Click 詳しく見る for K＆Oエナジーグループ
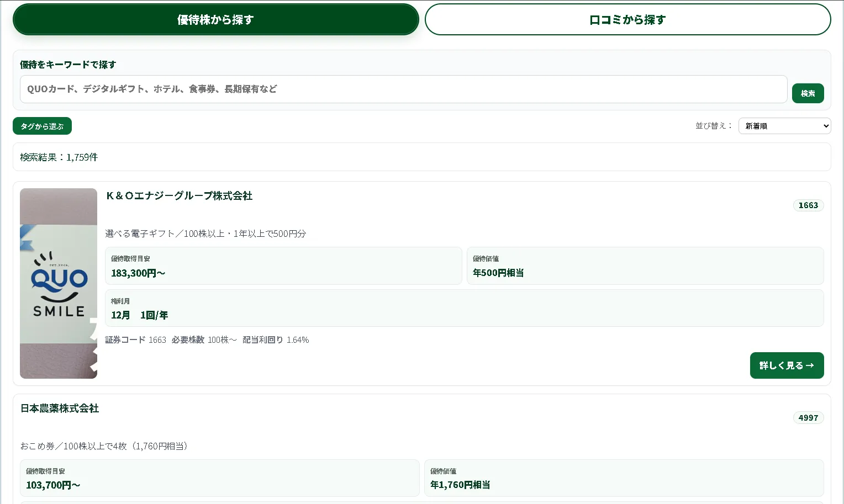Image resolution: width=844 pixels, height=504 pixels. coord(787,365)
